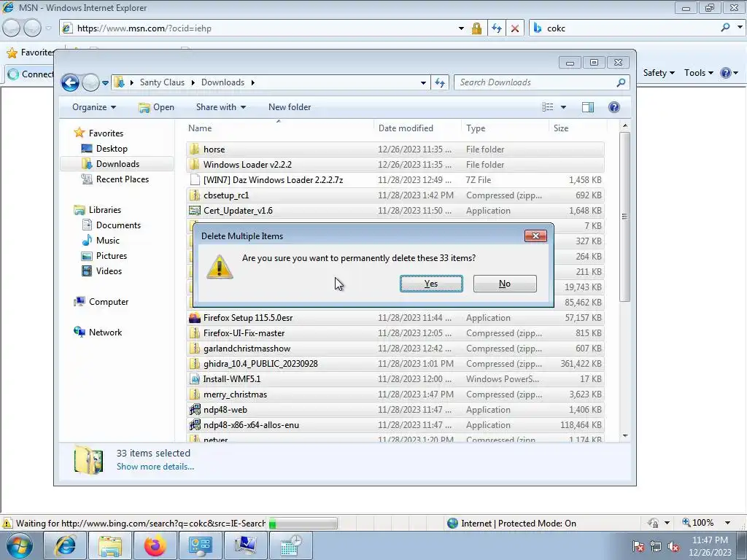Viewport: 747px width, 560px height.
Task: Confirm deletion with the Yes button
Action: pos(431,284)
